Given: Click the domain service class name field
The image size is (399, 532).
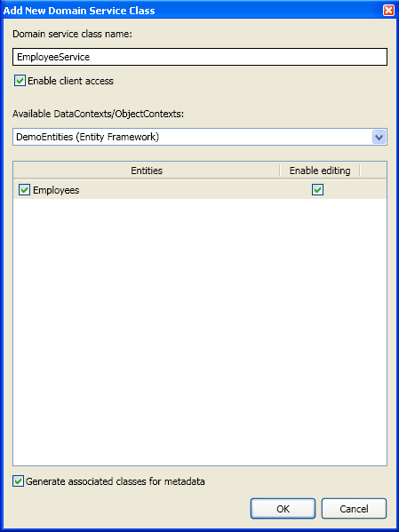Looking at the screenshot, I should [200, 57].
